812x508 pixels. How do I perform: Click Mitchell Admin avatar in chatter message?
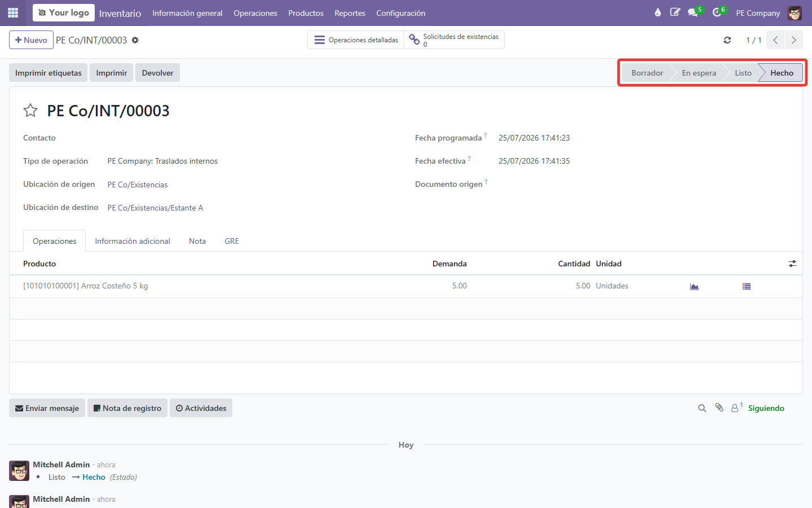point(19,471)
